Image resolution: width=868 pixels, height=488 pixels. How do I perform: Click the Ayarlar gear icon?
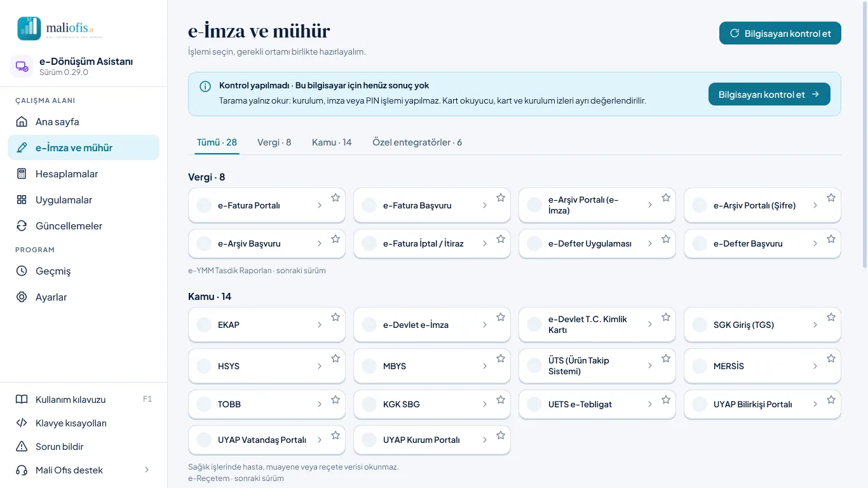(x=22, y=297)
